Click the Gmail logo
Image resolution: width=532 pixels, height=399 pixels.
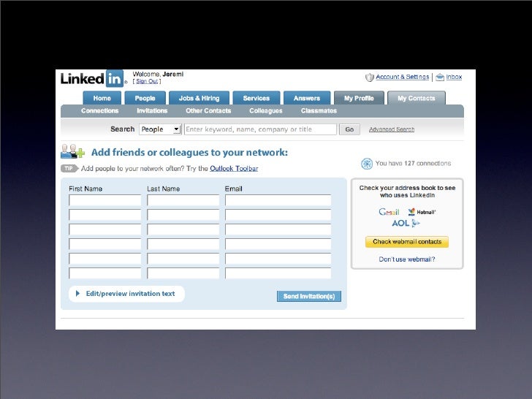pos(389,212)
